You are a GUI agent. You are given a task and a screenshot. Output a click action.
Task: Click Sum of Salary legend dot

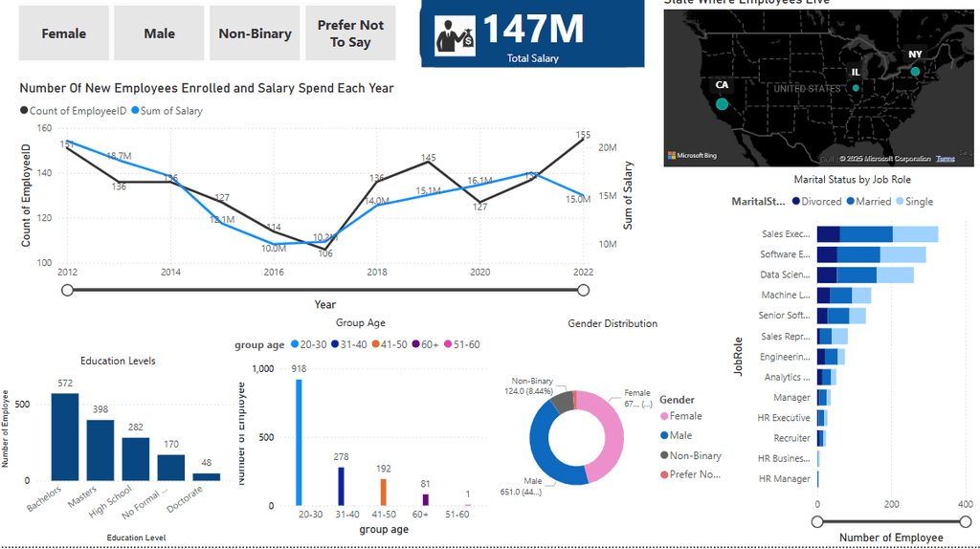135,111
